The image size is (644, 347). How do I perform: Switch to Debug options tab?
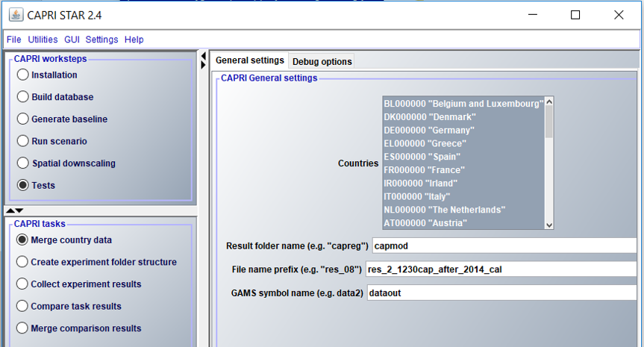(322, 61)
